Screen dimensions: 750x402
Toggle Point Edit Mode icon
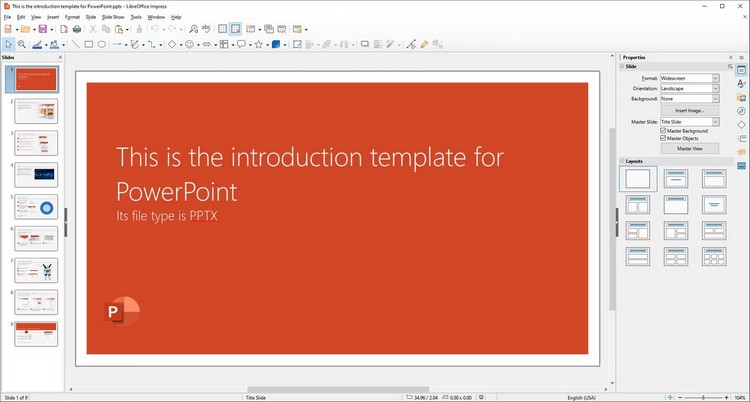411,45
